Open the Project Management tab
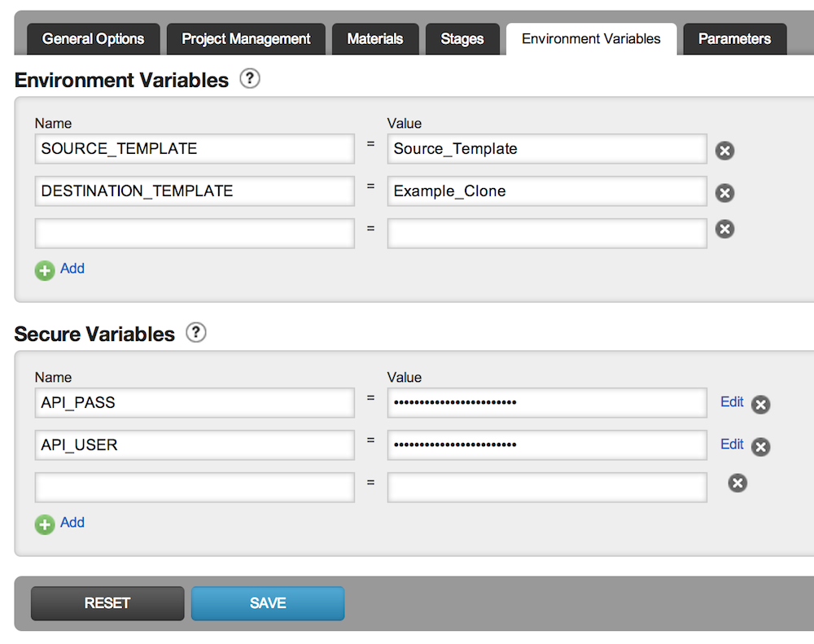The width and height of the screenshot is (814, 644). [246, 39]
